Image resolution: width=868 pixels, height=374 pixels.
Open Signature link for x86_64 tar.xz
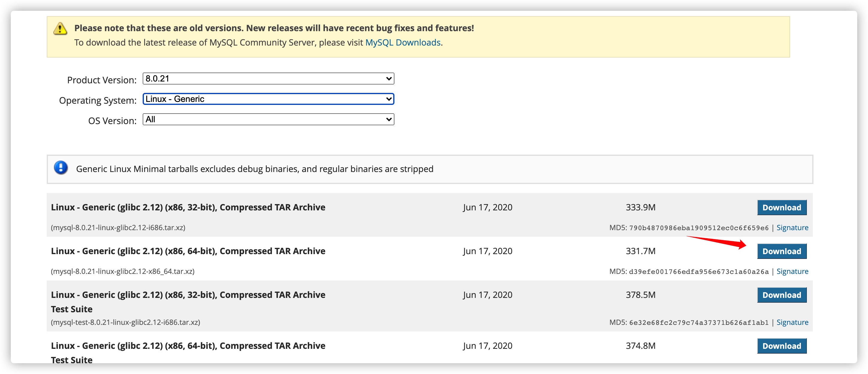(792, 272)
